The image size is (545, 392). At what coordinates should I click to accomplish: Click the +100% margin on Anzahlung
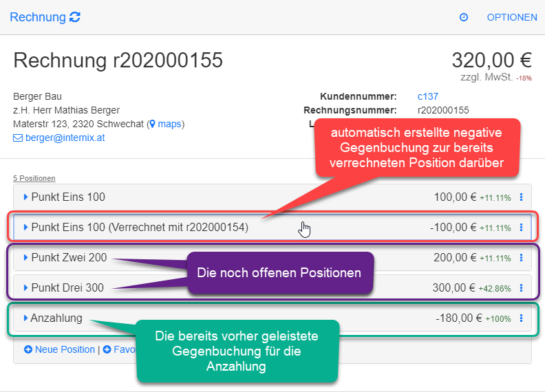click(498, 318)
